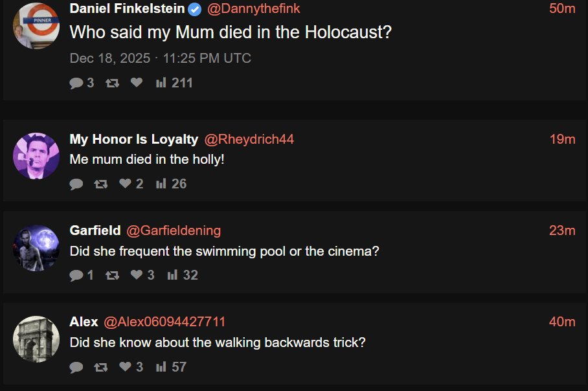
Task: Open the @Garfieldening handle link
Action: pyautogui.click(x=174, y=230)
